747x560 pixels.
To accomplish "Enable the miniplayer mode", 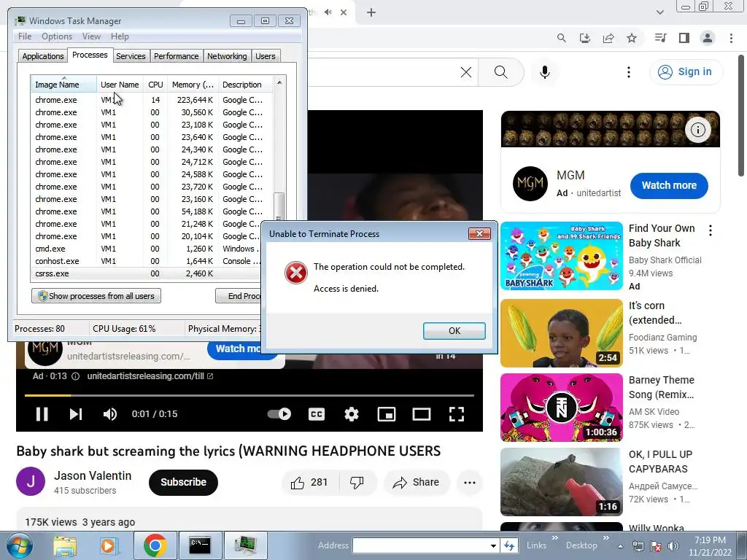I will point(387,414).
